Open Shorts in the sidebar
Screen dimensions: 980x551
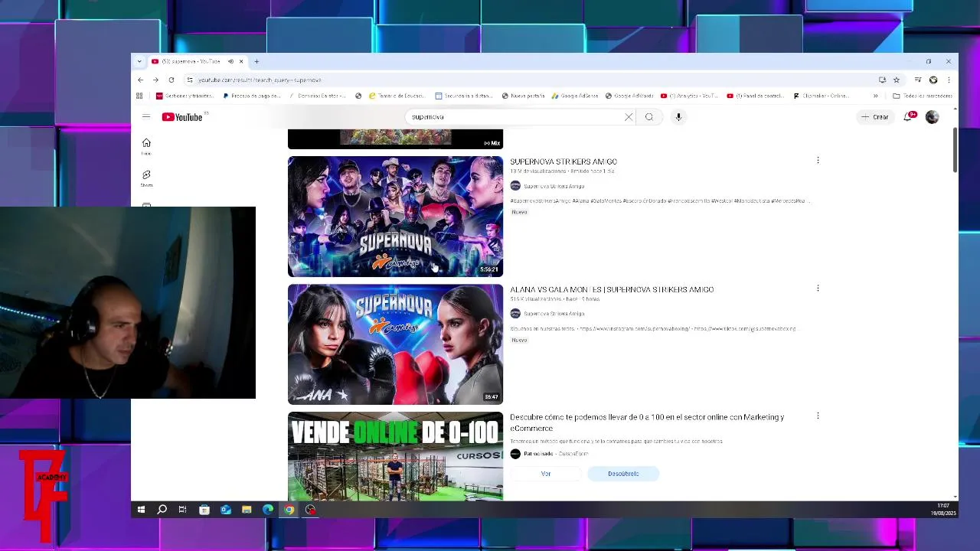pos(146,178)
